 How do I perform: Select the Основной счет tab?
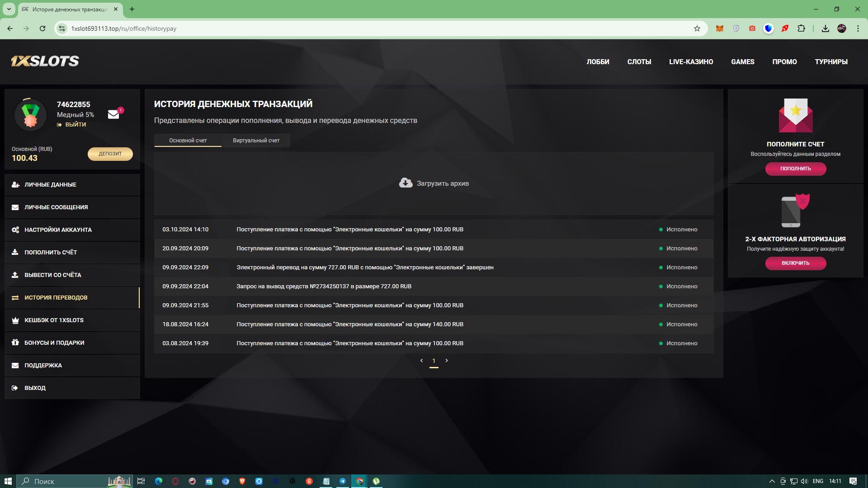(x=188, y=141)
